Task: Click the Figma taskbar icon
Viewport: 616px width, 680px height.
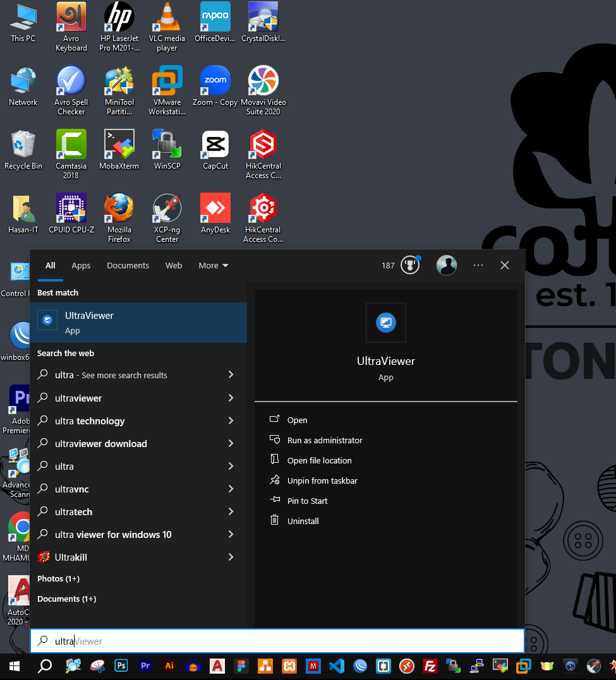Action: 240,665
